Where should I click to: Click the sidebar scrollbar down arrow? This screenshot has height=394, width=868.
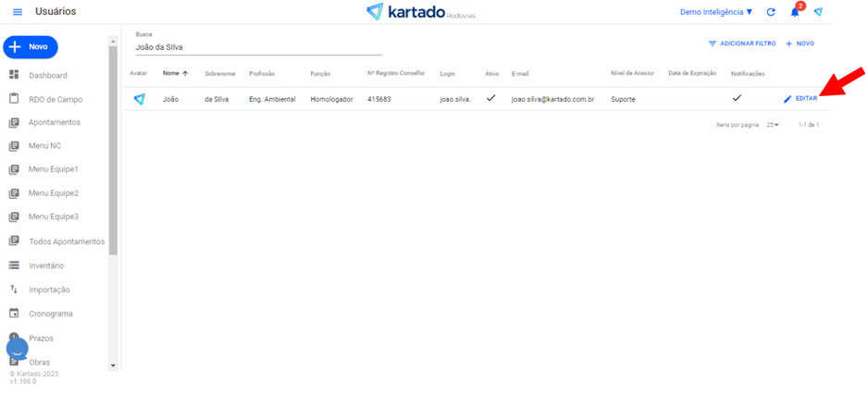coord(114,365)
